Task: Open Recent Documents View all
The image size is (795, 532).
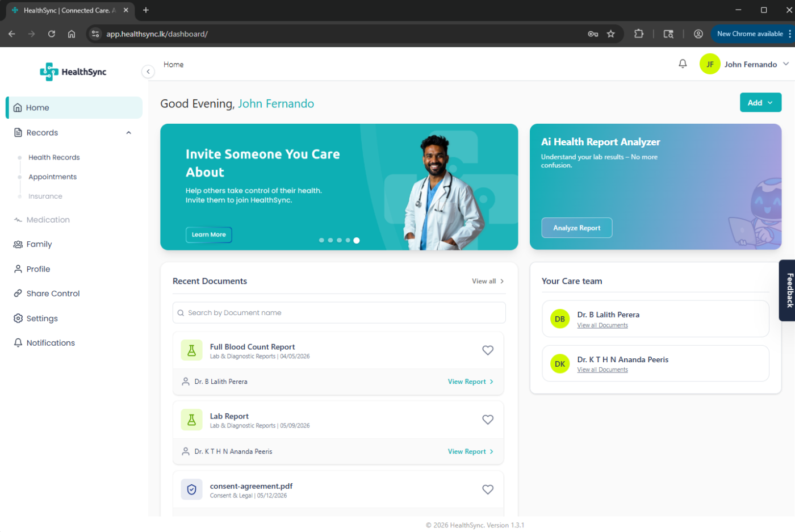Action: [x=488, y=281]
